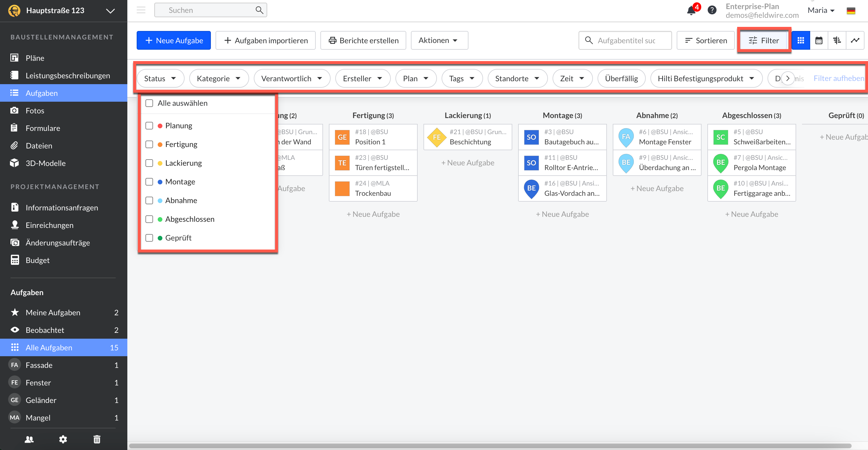868x450 pixels.
Task: Expand the Hauptstraße 123 project chevron
Action: (110, 11)
